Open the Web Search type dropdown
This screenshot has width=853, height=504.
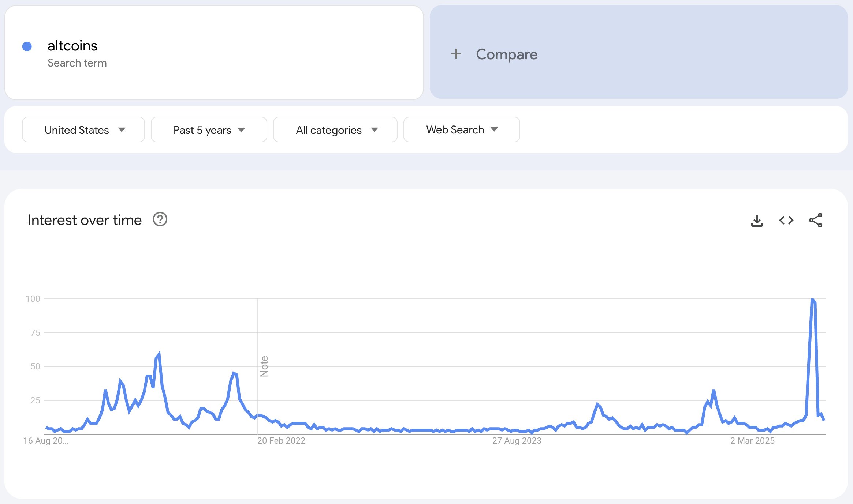(461, 129)
